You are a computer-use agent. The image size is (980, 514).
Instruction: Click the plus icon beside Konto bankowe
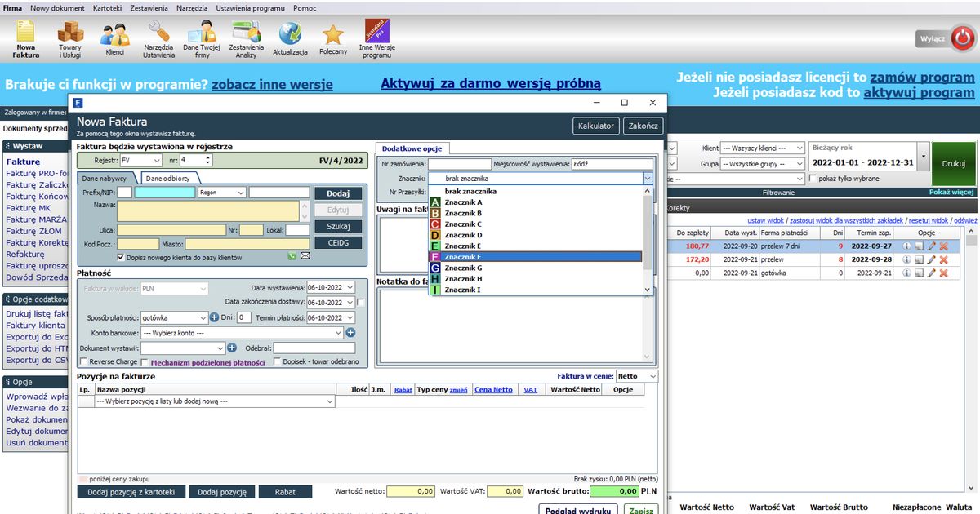(x=350, y=333)
